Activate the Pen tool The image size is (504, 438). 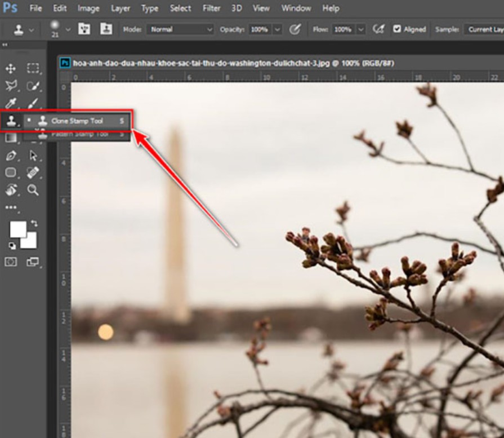coord(10,156)
